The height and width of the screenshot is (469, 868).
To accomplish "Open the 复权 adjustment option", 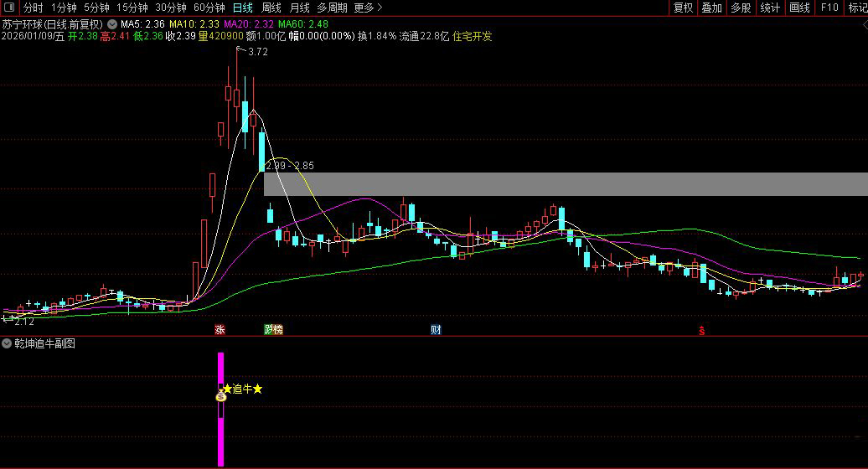I will 683,8.
